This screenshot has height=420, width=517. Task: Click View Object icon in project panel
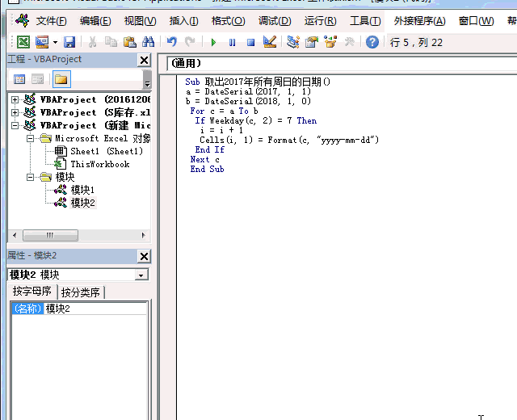pos(37,79)
